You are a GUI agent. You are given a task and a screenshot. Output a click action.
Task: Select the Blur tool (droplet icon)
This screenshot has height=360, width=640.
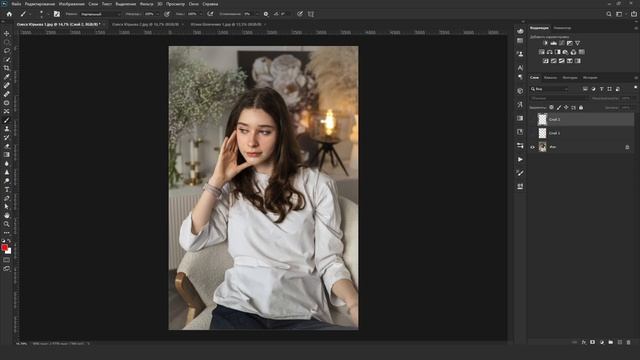point(7,163)
